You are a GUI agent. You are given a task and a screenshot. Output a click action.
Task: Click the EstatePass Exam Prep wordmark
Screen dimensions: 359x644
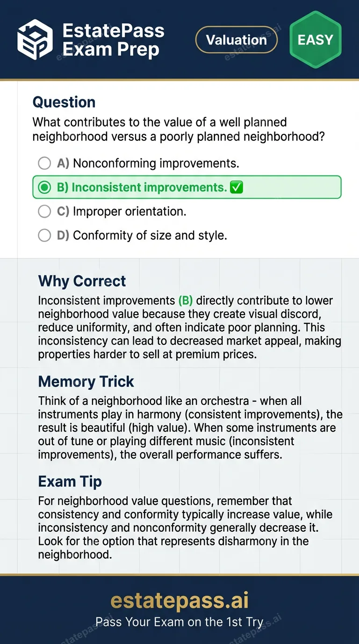[x=114, y=40]
